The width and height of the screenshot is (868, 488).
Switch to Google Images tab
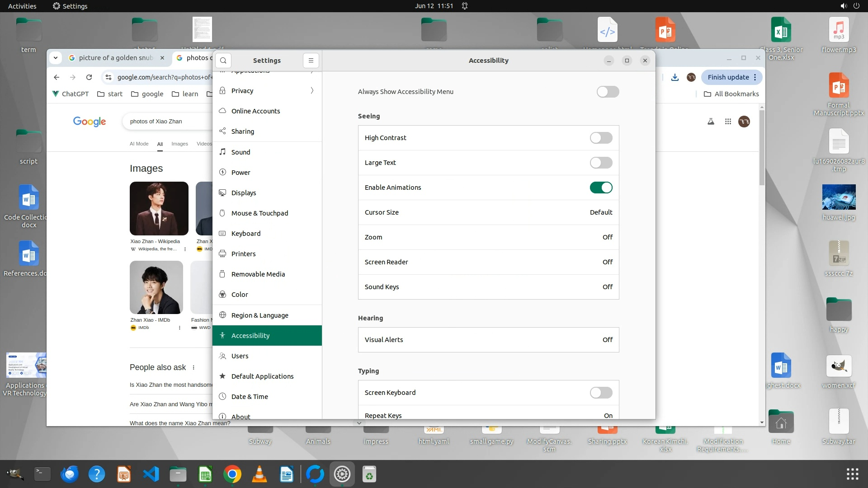pyautogui.click(x=179, y=144)
